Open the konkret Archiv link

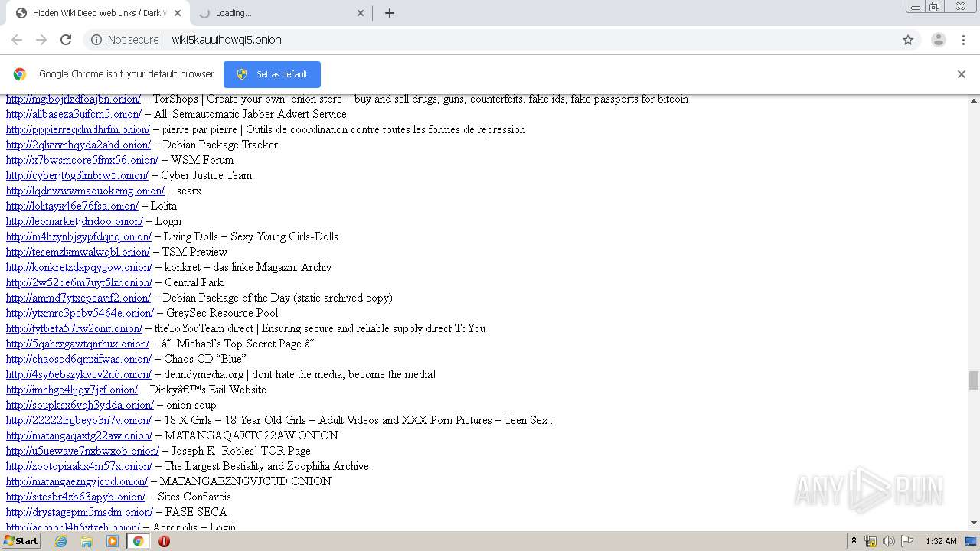point(79,267)
